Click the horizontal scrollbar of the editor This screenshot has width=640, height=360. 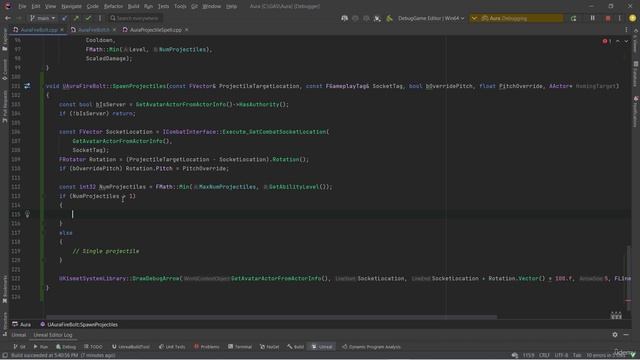click(271, 316)
